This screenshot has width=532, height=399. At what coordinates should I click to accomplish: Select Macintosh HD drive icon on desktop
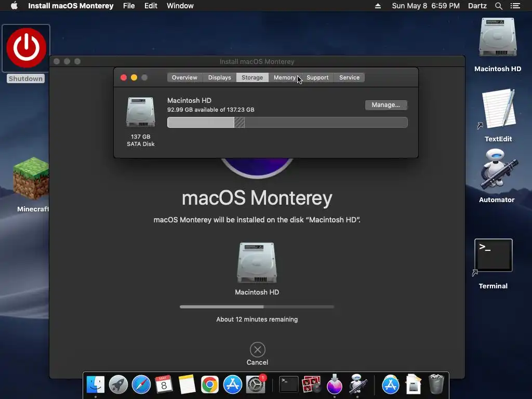click(498, 37)
